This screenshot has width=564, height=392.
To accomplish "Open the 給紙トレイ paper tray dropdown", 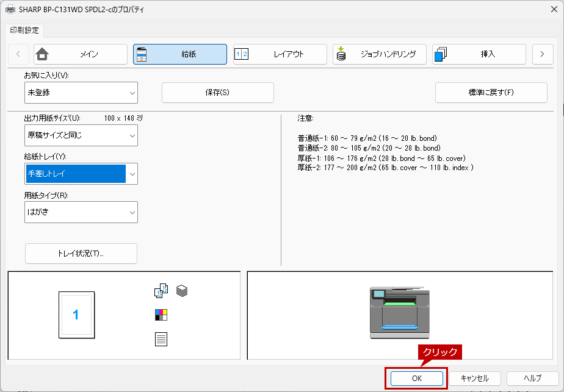I will click(x=81, y=174).
